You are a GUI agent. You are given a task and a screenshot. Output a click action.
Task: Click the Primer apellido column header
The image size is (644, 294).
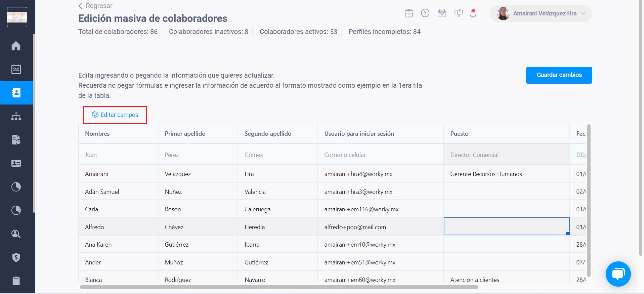point(198,133)
